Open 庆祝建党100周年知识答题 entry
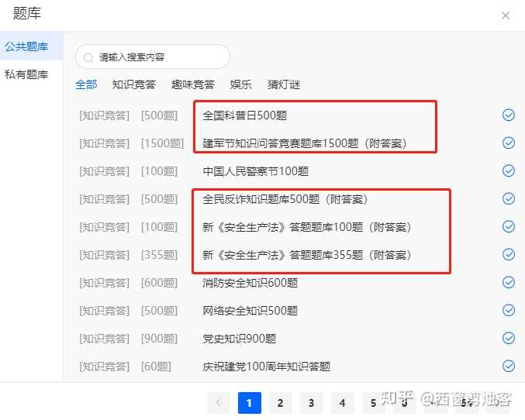 coord(267,367)
